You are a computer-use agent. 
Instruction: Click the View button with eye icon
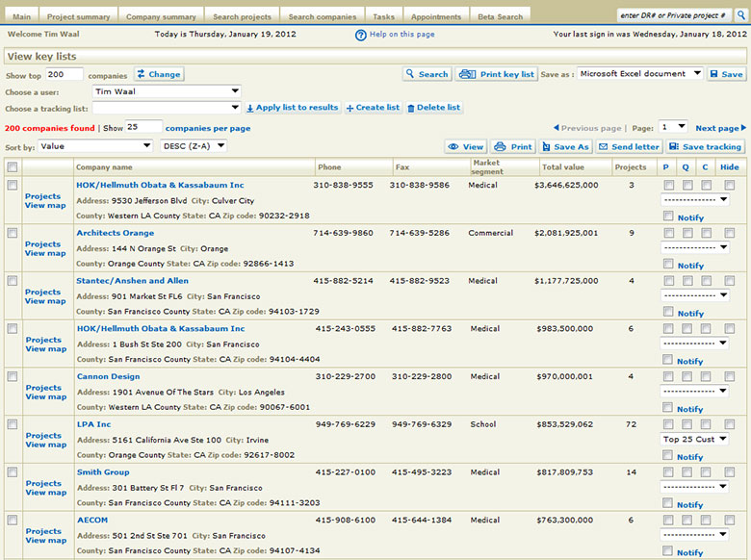pyautogui.click(x=466, y=147)
